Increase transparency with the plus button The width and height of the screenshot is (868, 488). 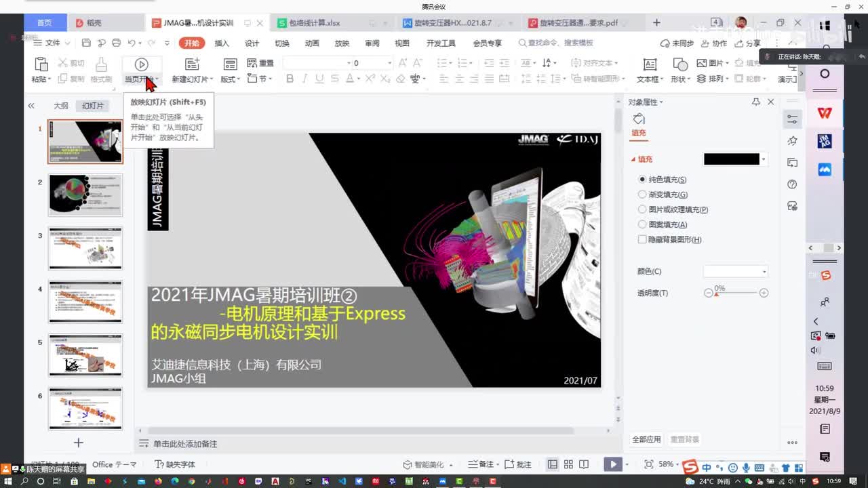coord(764,293)
